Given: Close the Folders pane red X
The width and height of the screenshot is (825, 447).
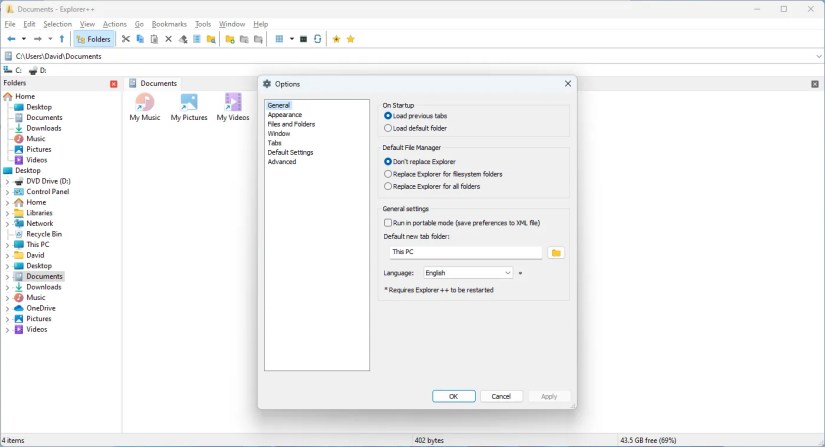Looking at the screenshot, I should (114, 84).
